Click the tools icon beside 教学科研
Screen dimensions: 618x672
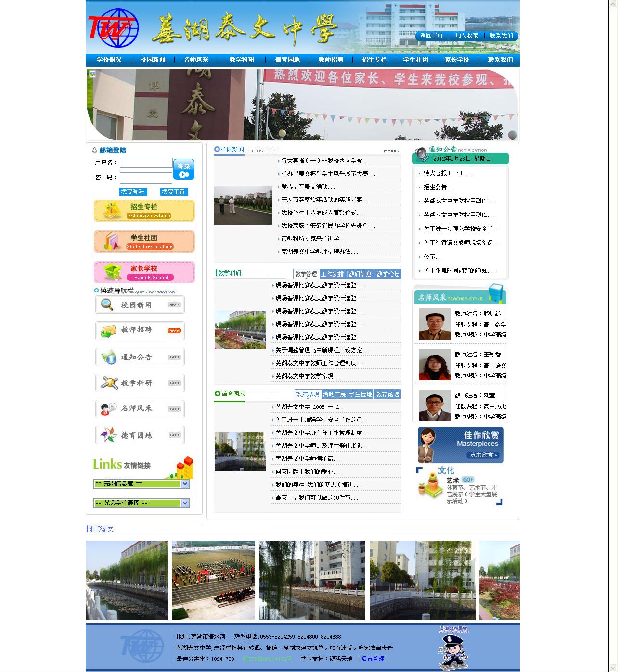pyautogui.click(x=109, y=383)
